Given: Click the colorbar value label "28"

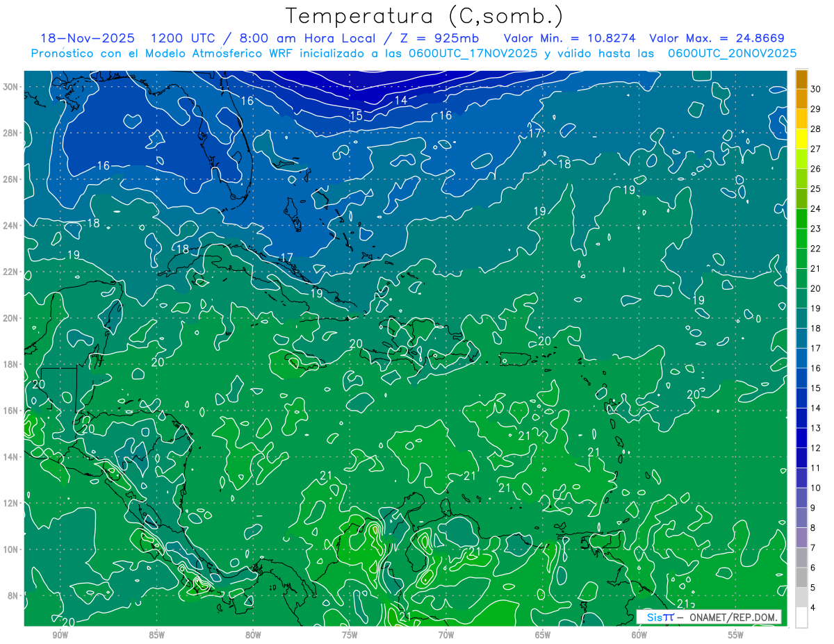Looking at the screenshot, I should point(816,129).
